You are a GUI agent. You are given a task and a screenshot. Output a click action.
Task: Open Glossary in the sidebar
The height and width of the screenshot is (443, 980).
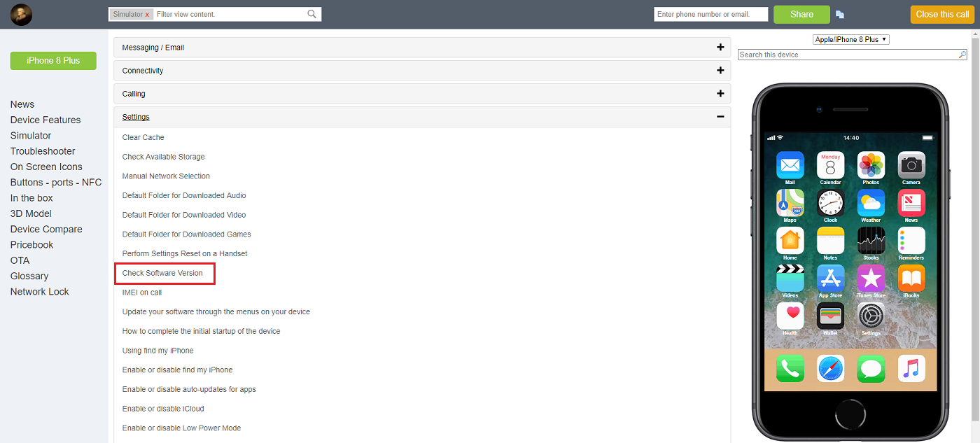[x=29, y=276]
